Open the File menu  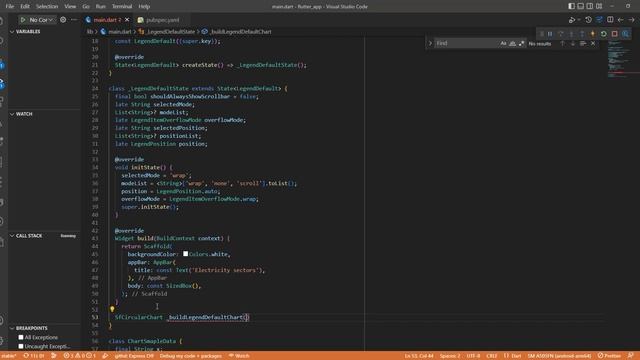9,7
